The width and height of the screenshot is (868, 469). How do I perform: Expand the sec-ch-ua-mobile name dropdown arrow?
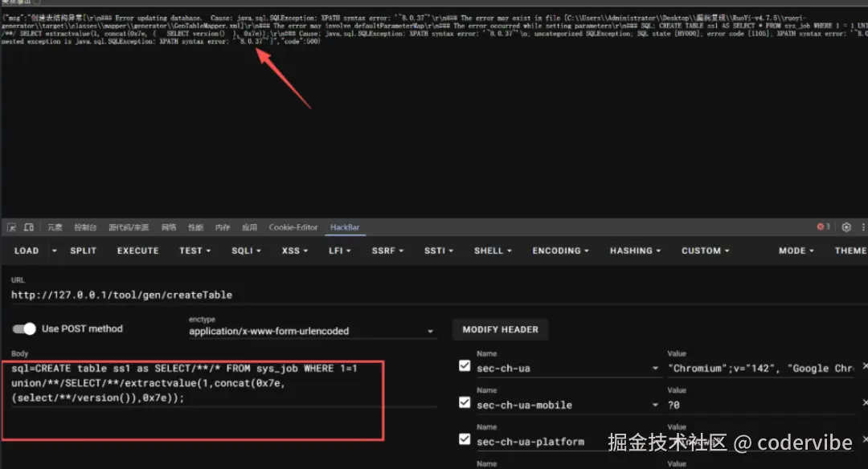(x=656, y=405)
